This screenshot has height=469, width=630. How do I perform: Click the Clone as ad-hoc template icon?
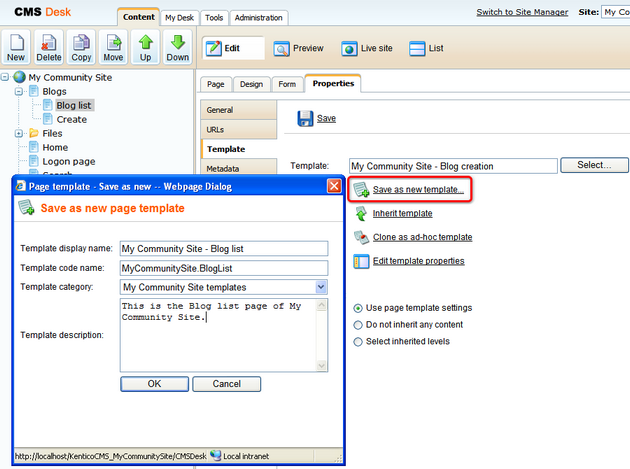(361, 237)
